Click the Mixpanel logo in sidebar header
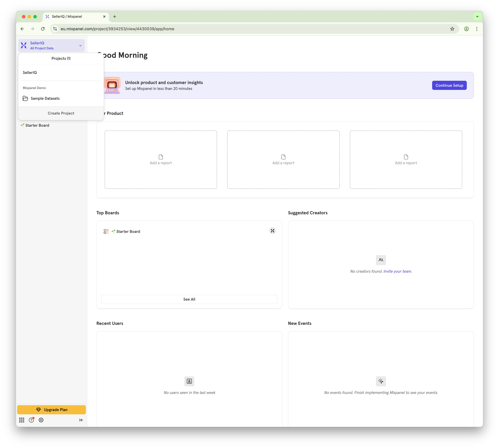 coord(24,45)
